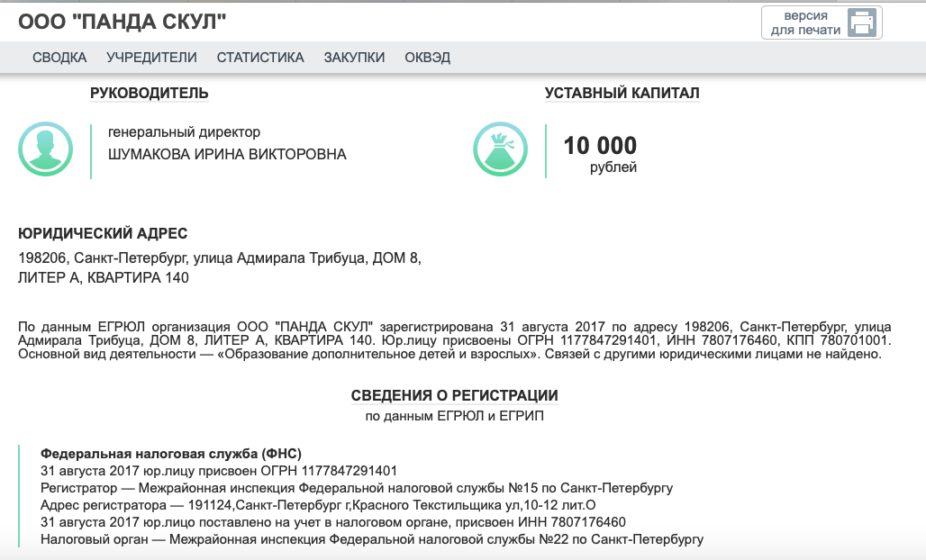Click the 'генеральный директор' position label

pyautogui.click(x=184, y=132)
